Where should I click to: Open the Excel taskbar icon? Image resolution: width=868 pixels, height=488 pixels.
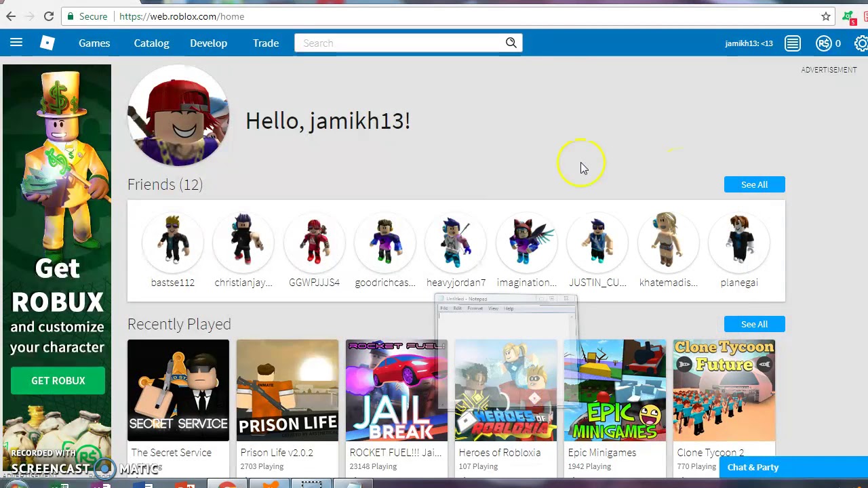(x=60, y=484)
